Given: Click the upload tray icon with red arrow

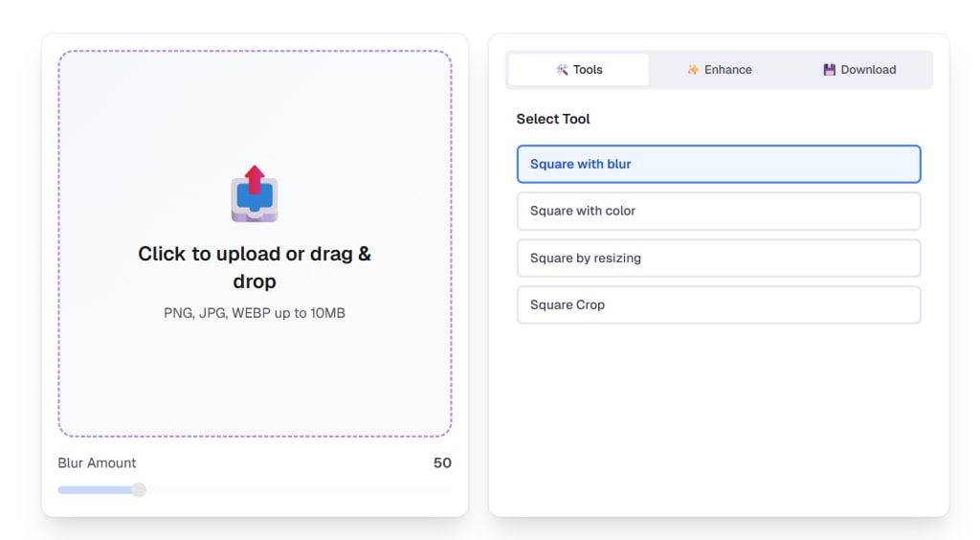Looking at the screenshot, I should pyautogui.click(x=255, y=193).
